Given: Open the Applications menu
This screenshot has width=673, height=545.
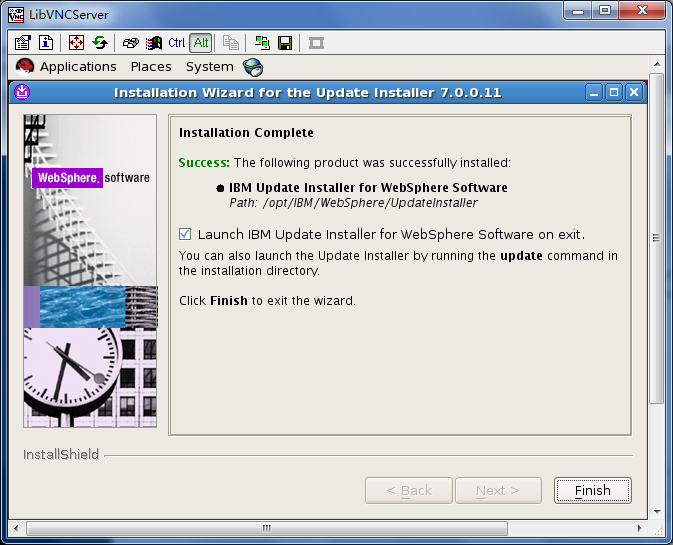Looking at the screenshot, I should [x=78, y=67].
